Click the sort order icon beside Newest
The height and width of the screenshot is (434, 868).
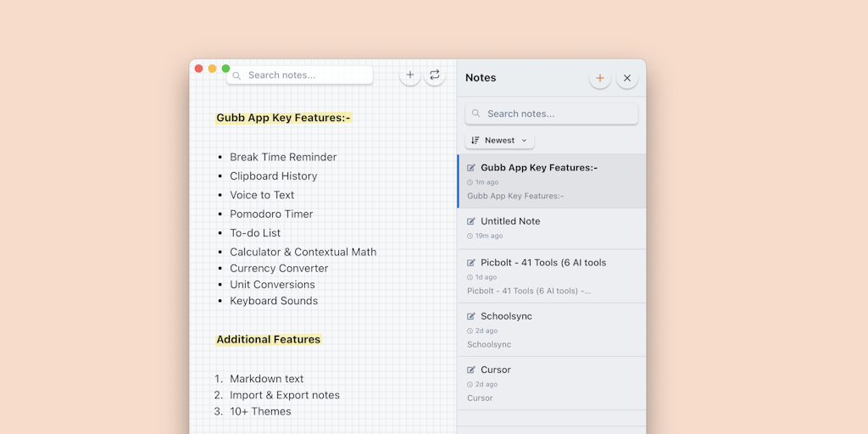tap(476, 140)
